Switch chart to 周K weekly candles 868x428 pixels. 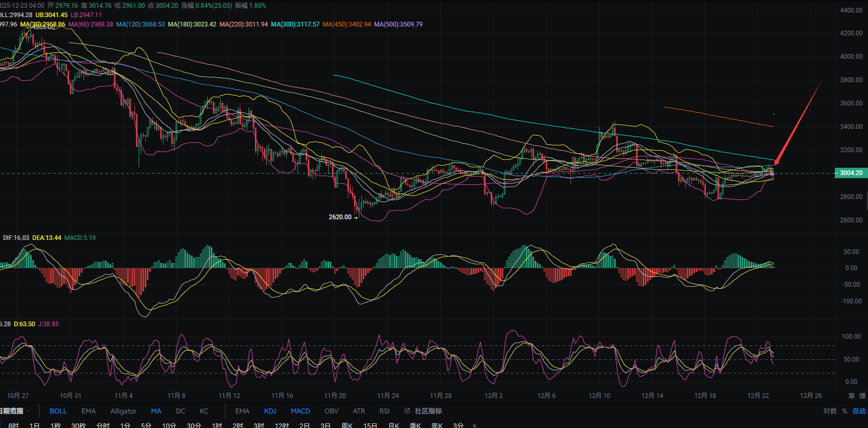(x=347, y=425)
